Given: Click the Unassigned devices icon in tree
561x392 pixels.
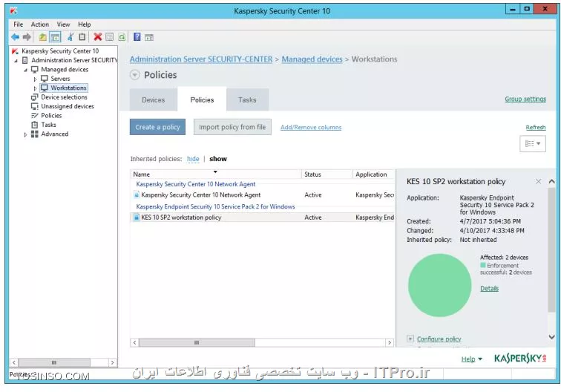Looking at the screenshot, I should (34, 106).
